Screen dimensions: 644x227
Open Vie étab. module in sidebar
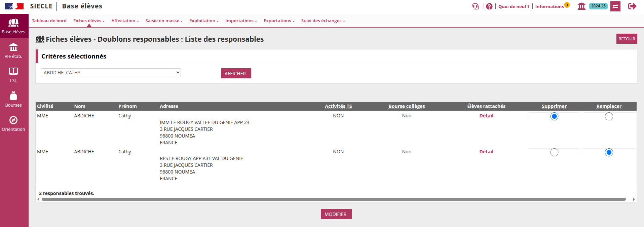point(13,51)
